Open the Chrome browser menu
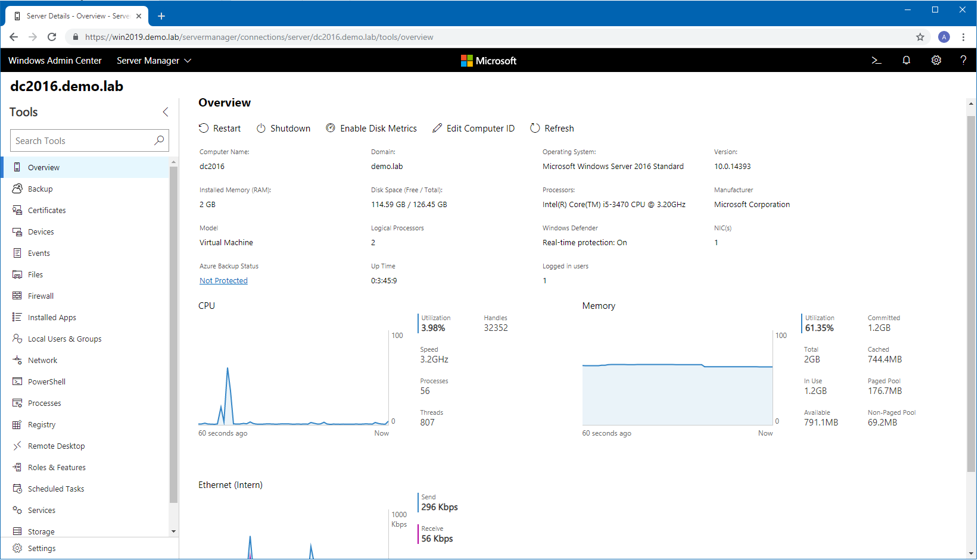 tap(964, 37)
